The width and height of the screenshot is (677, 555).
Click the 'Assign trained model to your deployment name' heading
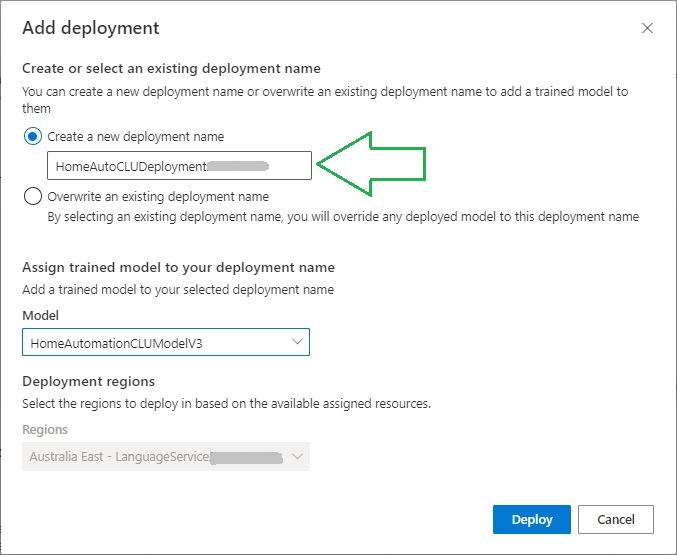[x=178, y=268]
